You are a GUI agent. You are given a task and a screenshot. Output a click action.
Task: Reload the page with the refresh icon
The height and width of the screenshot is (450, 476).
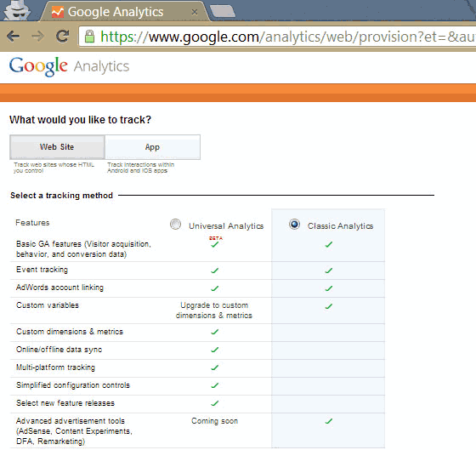click(x=63, y=37)
